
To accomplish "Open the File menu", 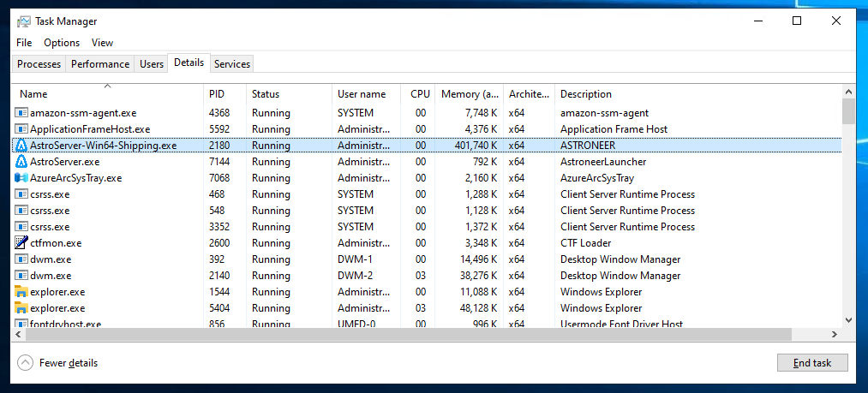I will pyautogui.click(x=24, y=43).
